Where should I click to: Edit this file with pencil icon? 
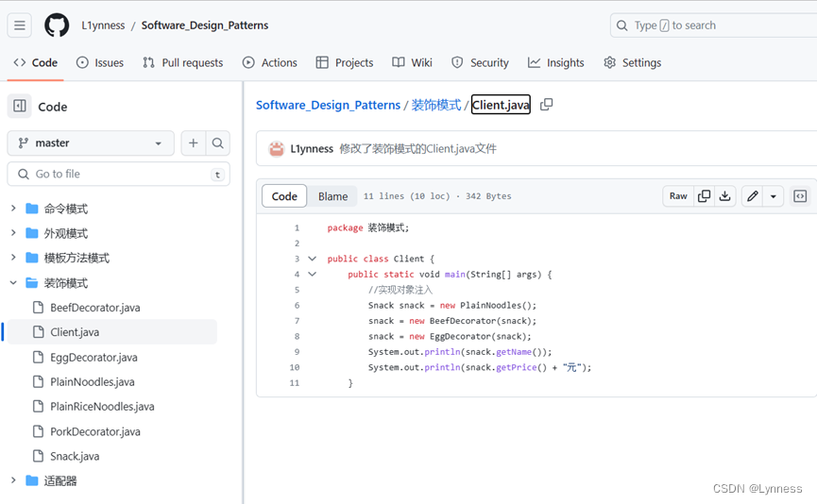click(753, 195)
